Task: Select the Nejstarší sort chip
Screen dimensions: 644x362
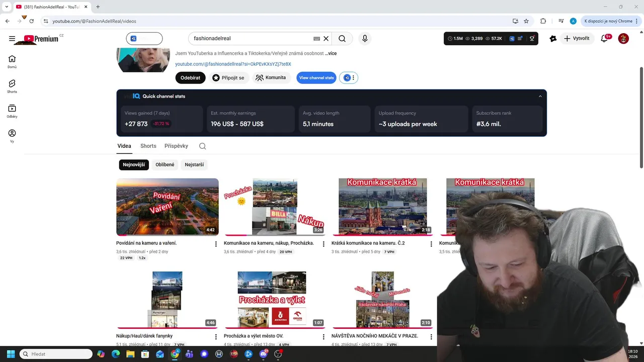Action: coord(194,164)
